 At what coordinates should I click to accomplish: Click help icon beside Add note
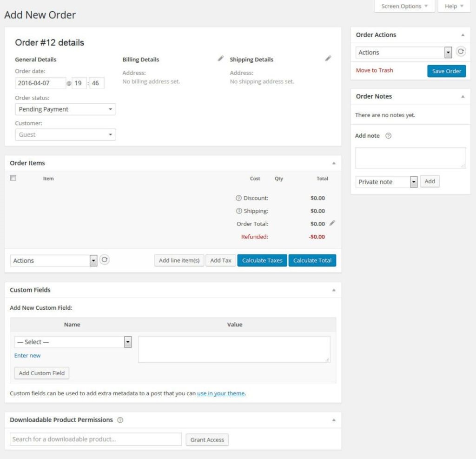click(389, 136)
